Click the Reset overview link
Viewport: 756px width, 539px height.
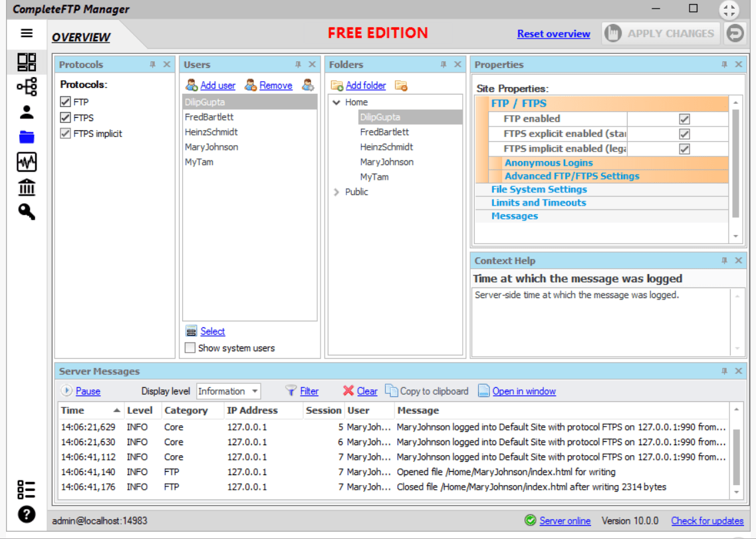coord(553,34)
